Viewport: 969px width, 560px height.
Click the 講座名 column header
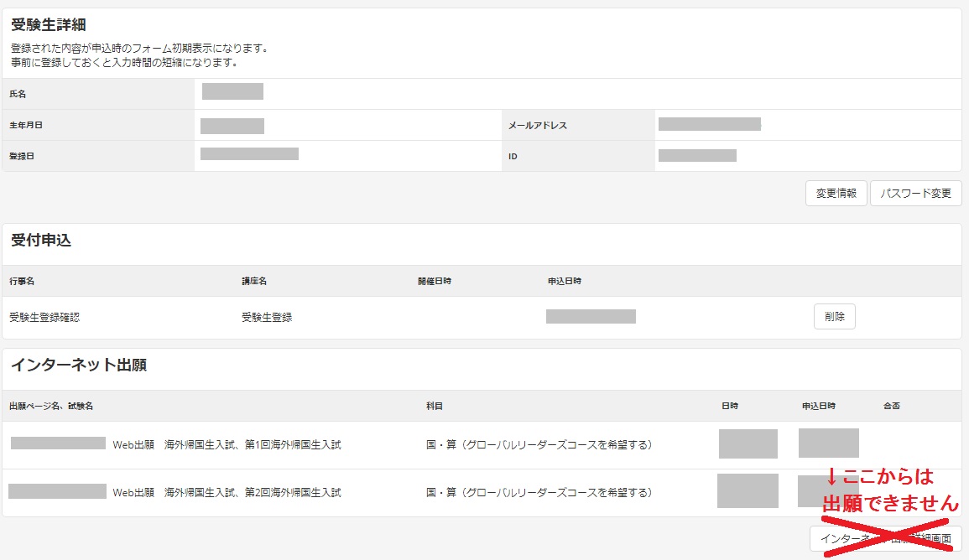coord(254,281)
